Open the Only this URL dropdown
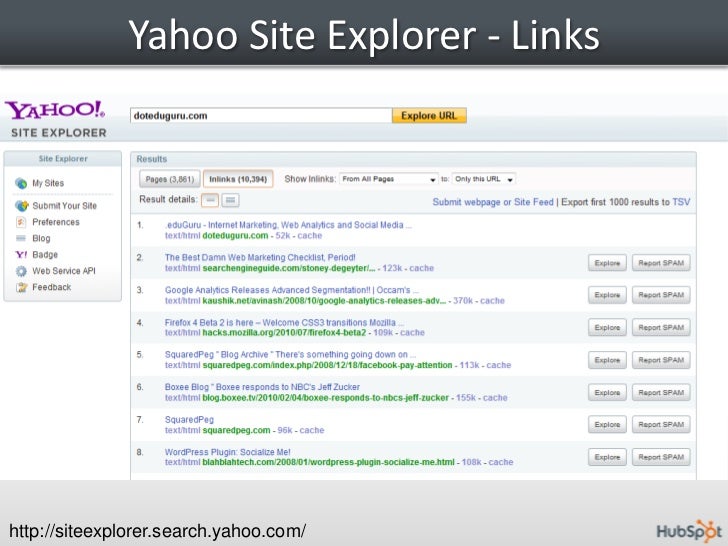Image resolution: width=728 pixels, height=546 pixels. click(484, 179)
